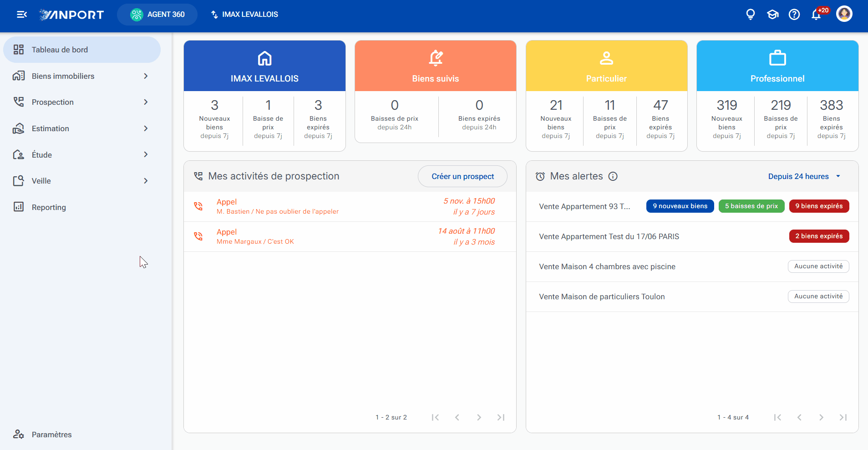Expand the Prospection submenu chevron
The image size is (868, 450).
146,102
